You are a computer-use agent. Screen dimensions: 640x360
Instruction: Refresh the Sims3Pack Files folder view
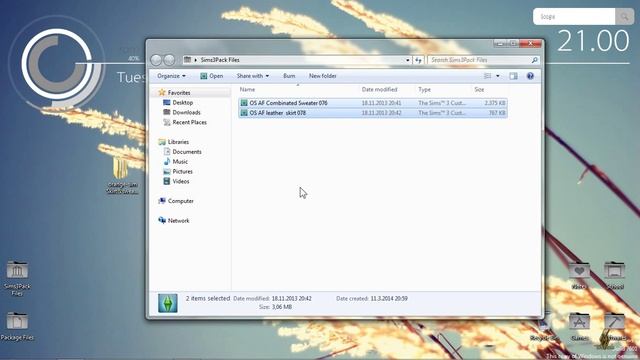click(x=418, y=60)
